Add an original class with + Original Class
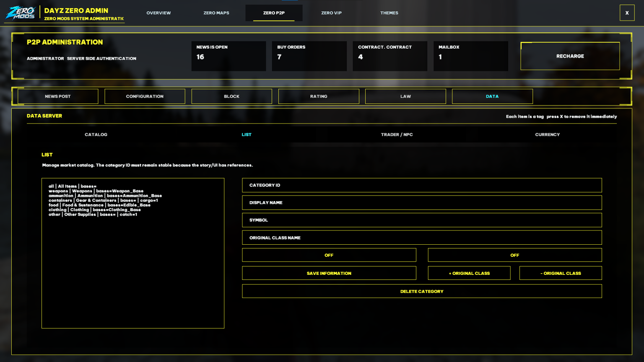Image resolution: width=644 pixels, height=362 pixels. (469, 273)
